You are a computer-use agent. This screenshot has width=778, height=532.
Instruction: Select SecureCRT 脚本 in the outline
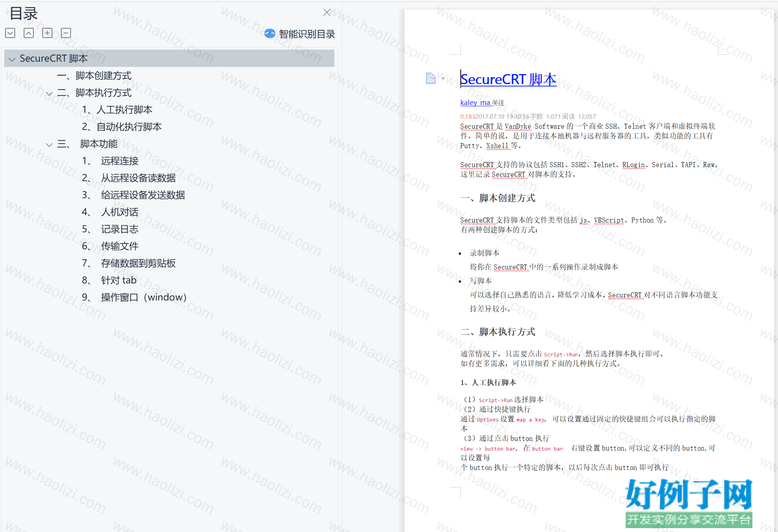(169, 58)
